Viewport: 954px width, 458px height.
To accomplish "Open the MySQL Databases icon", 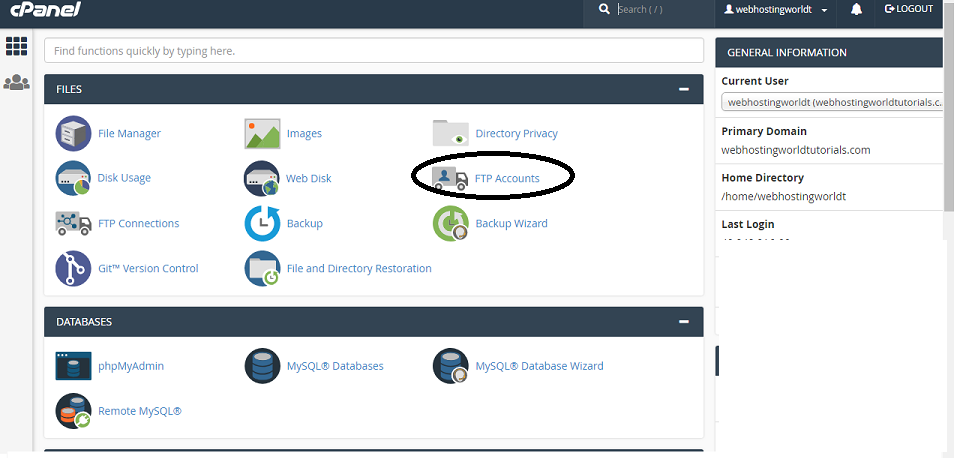I will pos(262,366).
